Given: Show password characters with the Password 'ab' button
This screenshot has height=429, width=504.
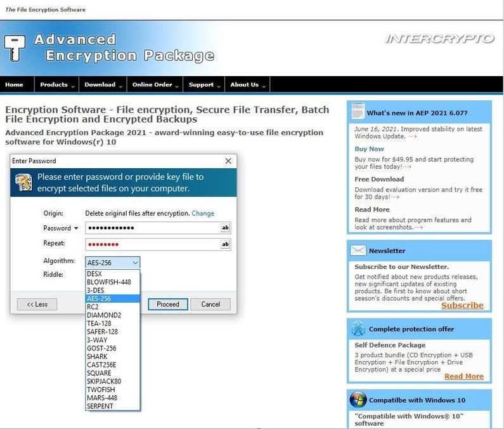Looking at the screenshot, I should tap(225, 228).
